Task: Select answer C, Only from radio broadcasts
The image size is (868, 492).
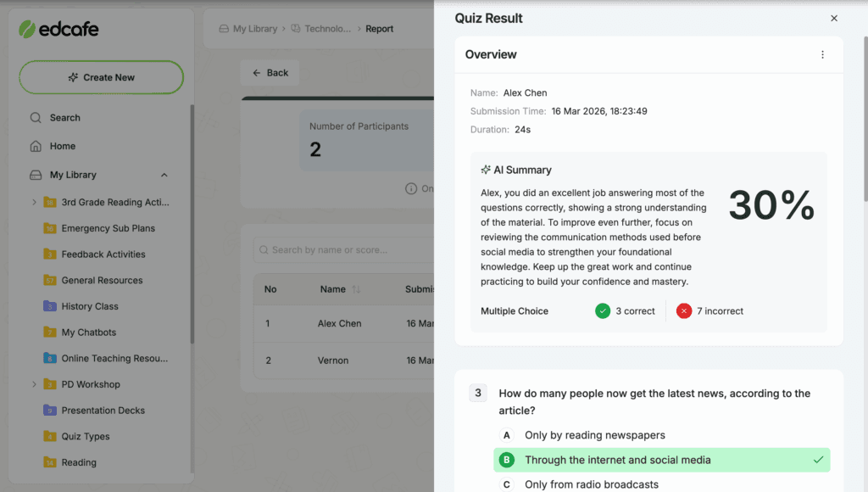Action: (x=591, y=484)
